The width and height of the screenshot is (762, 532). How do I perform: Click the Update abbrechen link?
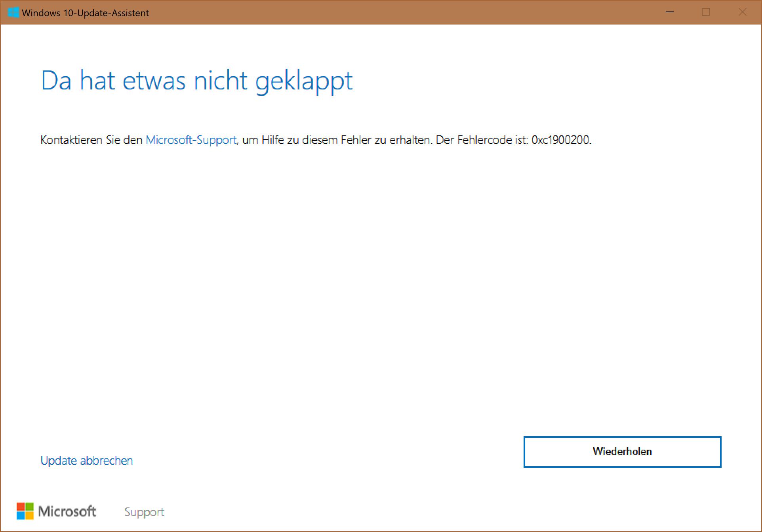click(x=87, y=461)
